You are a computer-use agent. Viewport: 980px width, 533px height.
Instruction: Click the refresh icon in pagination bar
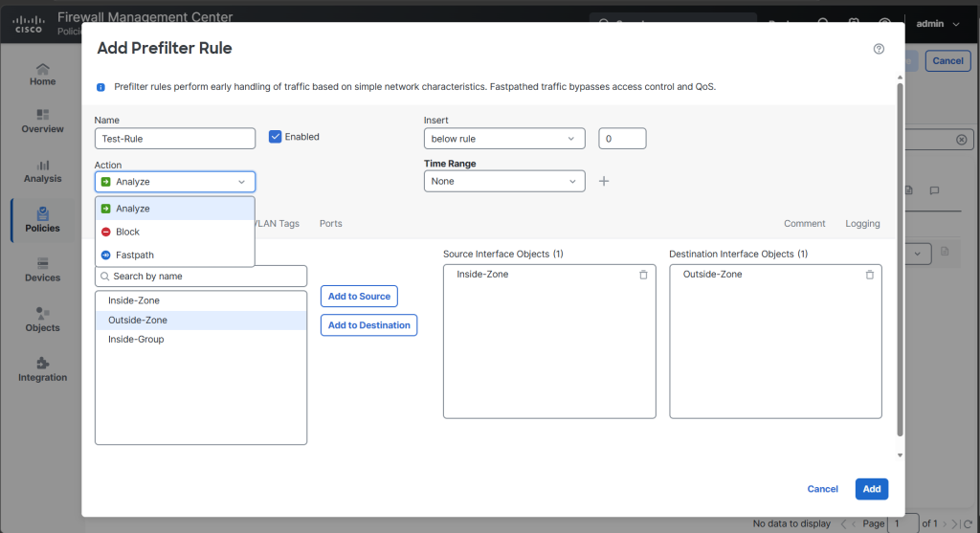coord(968,523)
